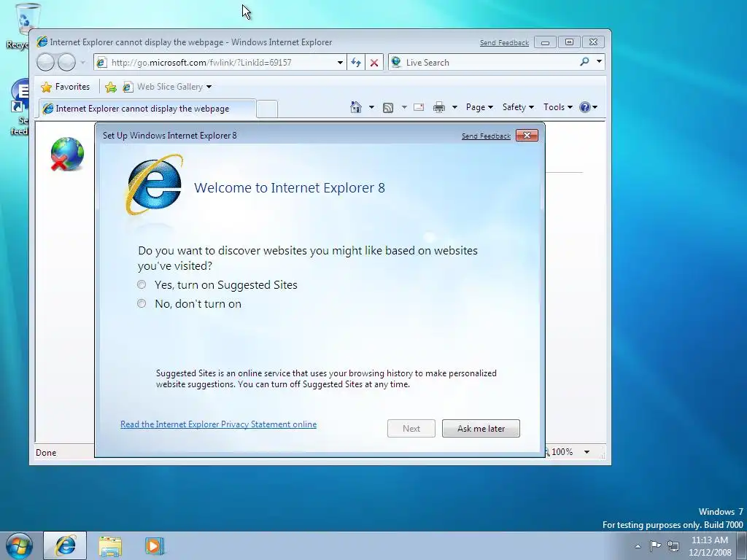
Task: Select the "Internet Explorer cannot display the webpage" tab
Action: pyautogui.click(x=147, y=109)
